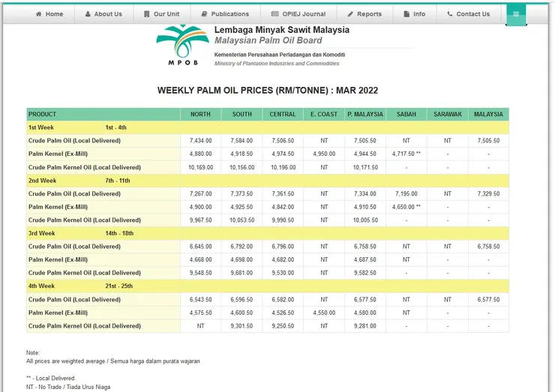The height and width of the screenshot is (392, 555).
Task: Select the 1st Week row label
Action: pos(41,127)
